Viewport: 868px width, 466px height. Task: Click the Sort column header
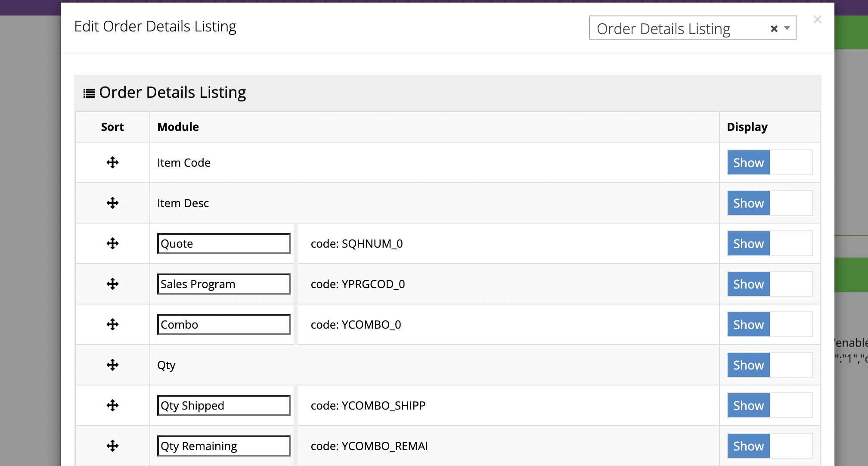coord(112,127)
